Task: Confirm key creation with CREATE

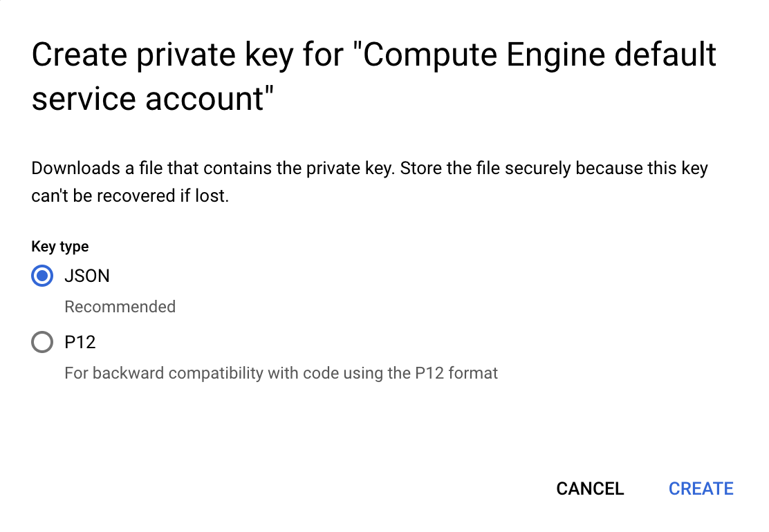Action: (701, 488)
